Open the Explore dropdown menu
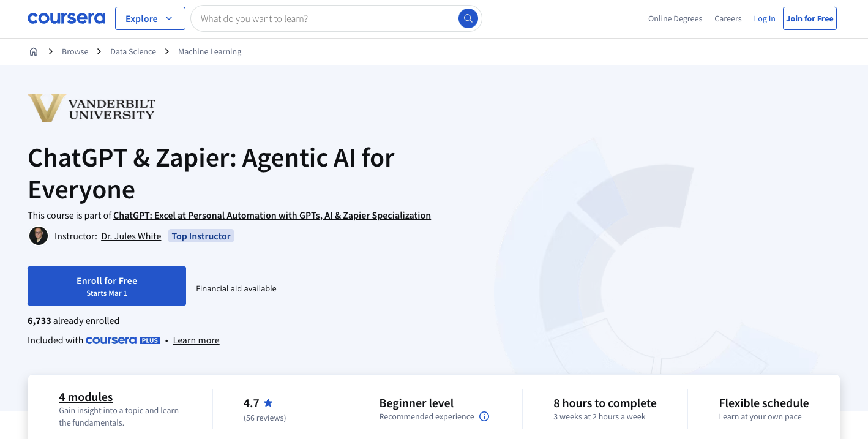This screenshot has height=439, width=868. (x=150, y=18)
